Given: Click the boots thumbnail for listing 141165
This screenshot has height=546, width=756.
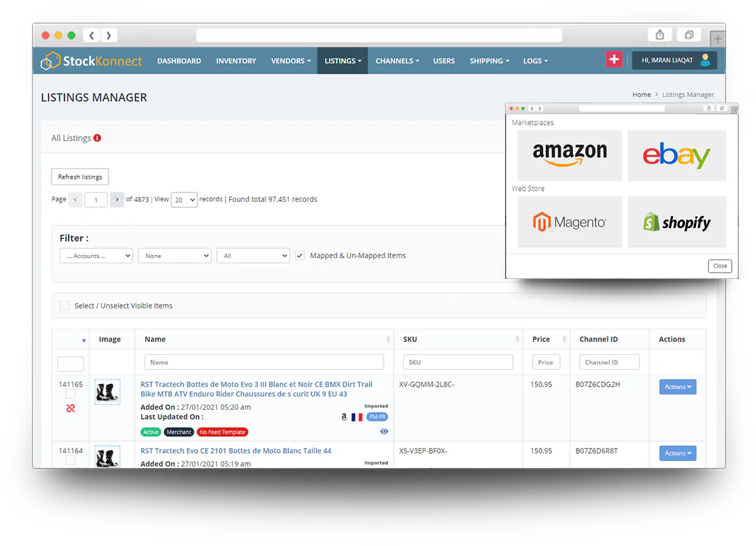Looking at the screenshot, I should 108,392.
